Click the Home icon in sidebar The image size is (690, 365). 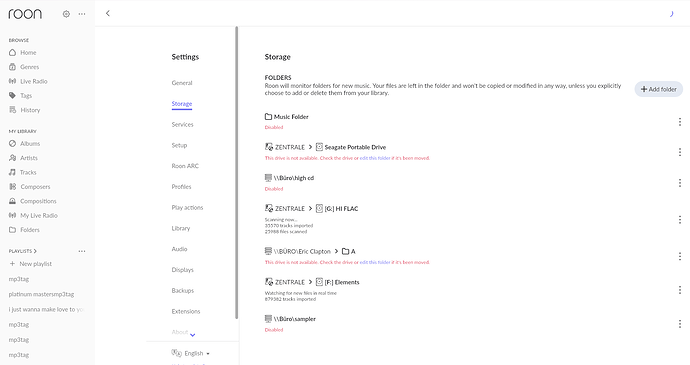[x=12, y=52]
